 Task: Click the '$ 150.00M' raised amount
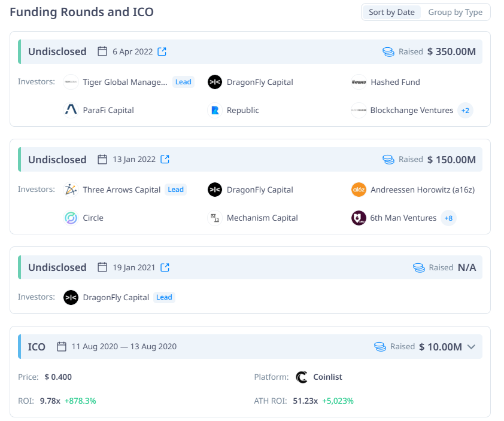tap(451, 160)
